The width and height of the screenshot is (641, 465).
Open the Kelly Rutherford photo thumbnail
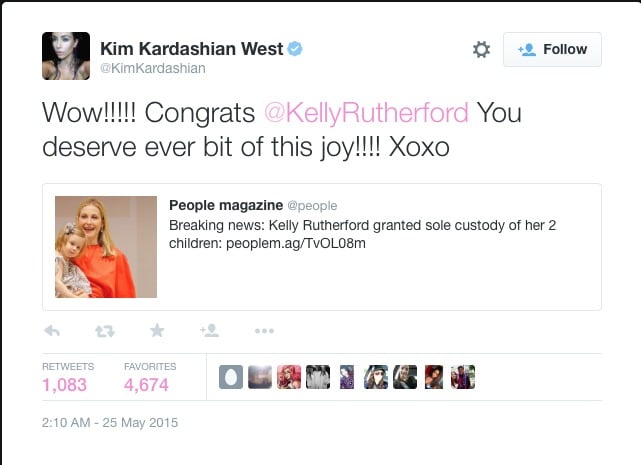[106, 247]
